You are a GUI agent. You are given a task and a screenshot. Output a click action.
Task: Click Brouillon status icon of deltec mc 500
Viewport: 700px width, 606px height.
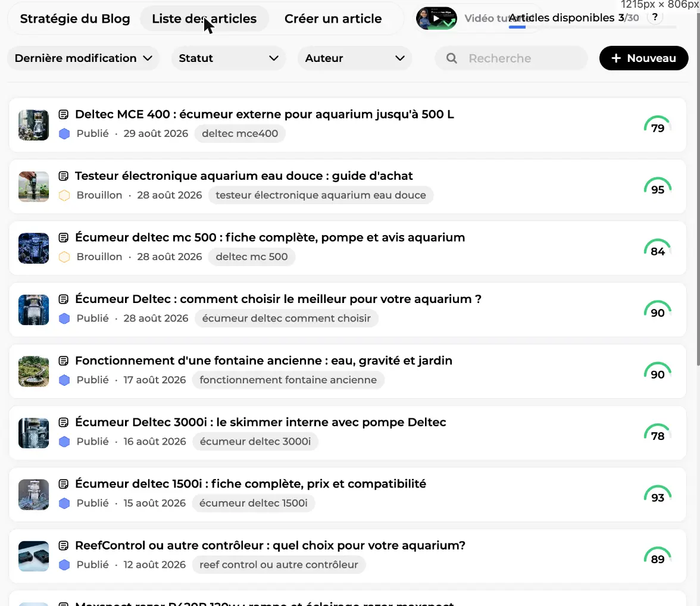[64, 257]
